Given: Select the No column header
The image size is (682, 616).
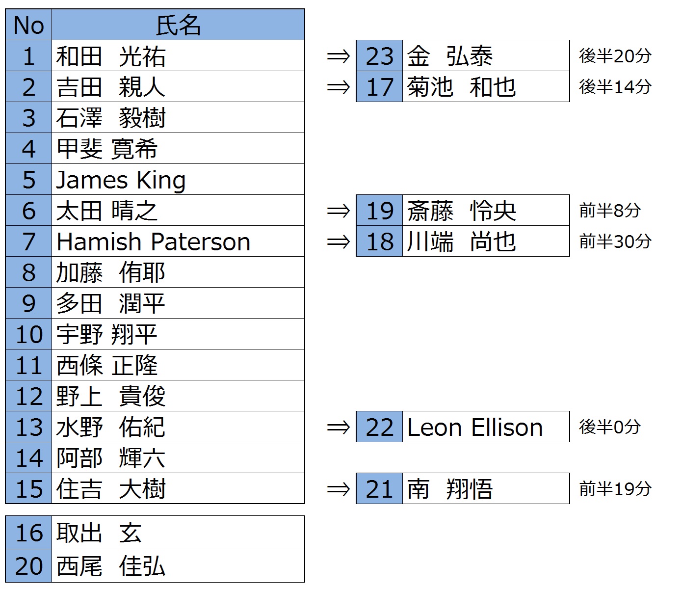Looking at the screenshot, I should click(x=28, y=25).
